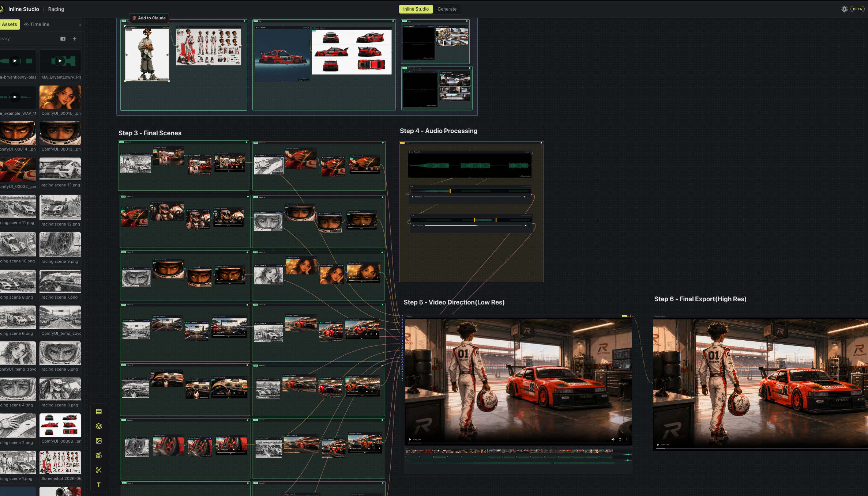Select the ComfyUI_00015 girl portrait thumbnail
The height and width of the screenshot is (496, 868).
(60, 97)
